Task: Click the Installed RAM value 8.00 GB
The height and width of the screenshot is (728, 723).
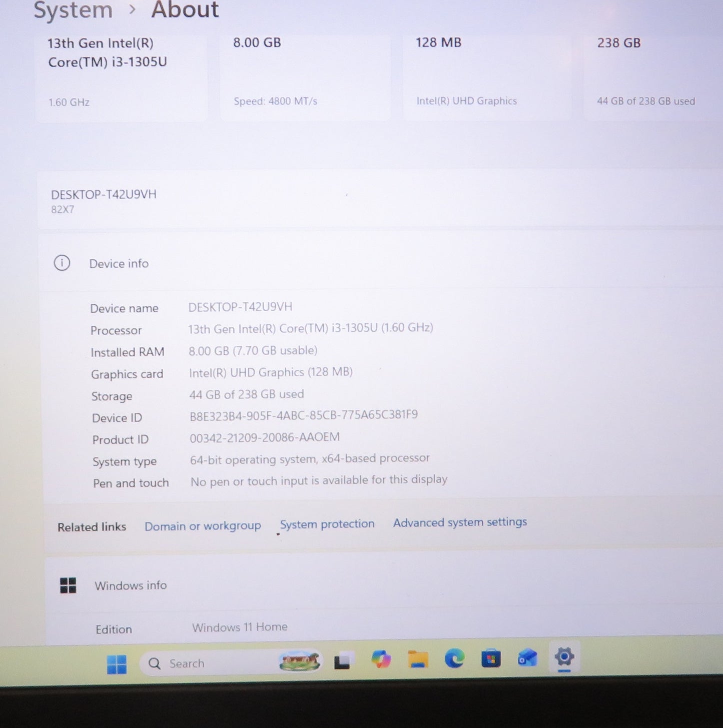Action: click(253, 350)
